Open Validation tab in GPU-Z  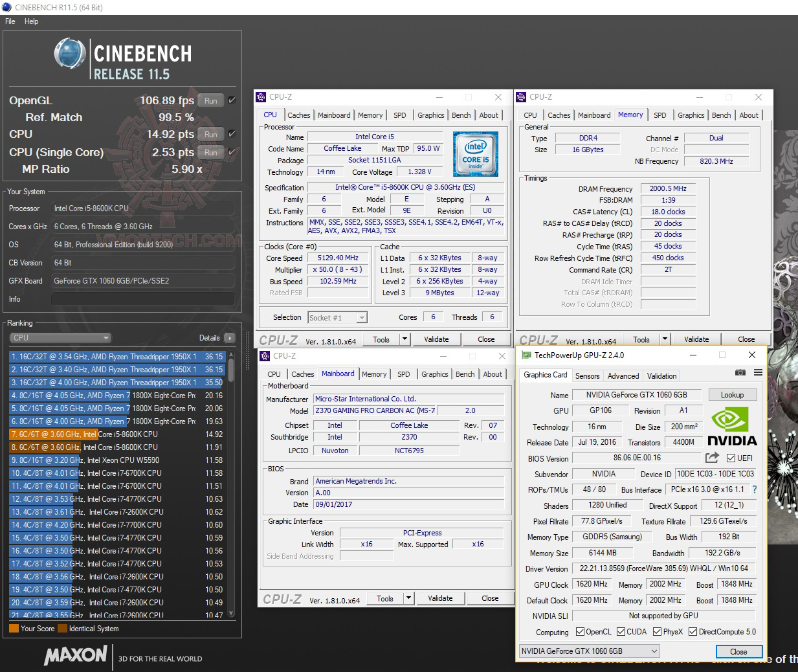tap(662, 376)
